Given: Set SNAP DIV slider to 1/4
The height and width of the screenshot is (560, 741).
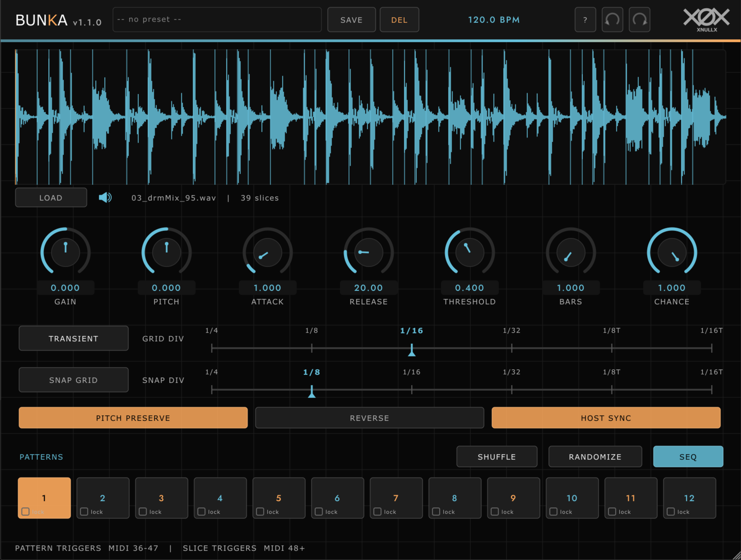Looking at the screenshot, I should point(212,390).
